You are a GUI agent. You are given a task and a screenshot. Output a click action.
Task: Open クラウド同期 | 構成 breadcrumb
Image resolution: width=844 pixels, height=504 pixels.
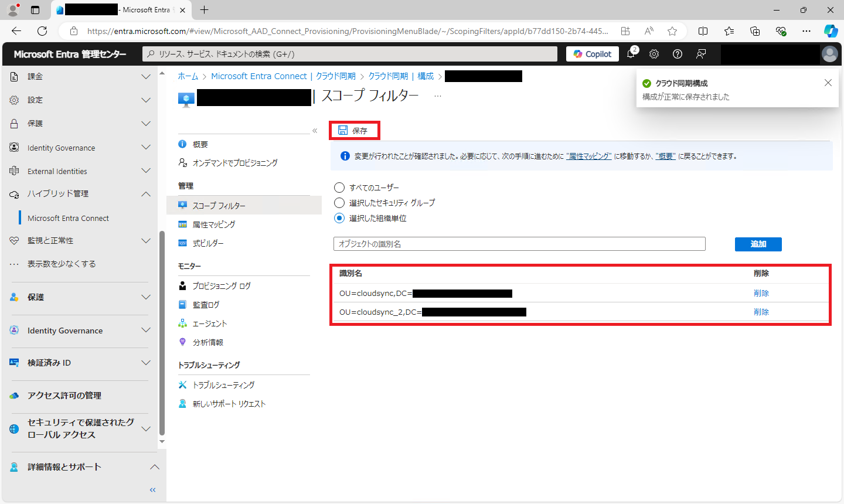pos(401,76)
